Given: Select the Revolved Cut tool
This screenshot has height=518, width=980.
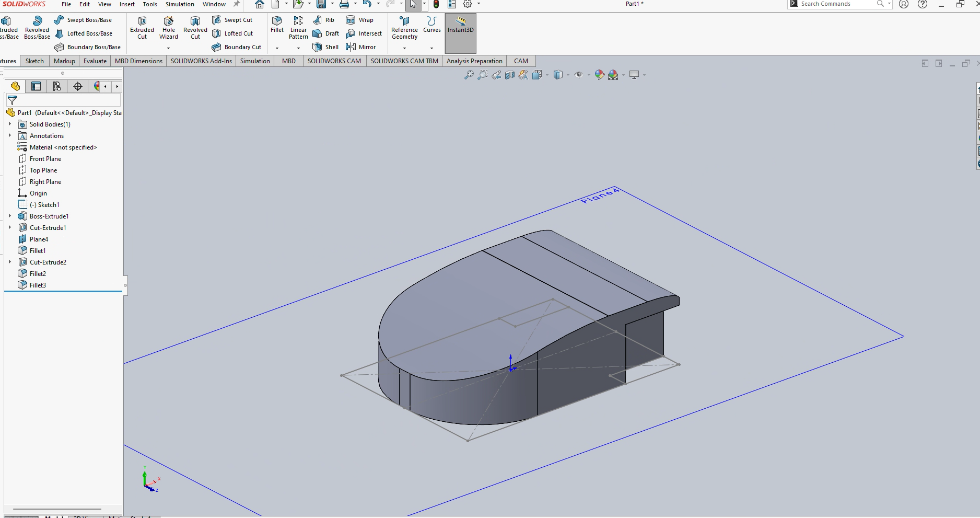Looking at the screenshot, I should click(195, 27).
